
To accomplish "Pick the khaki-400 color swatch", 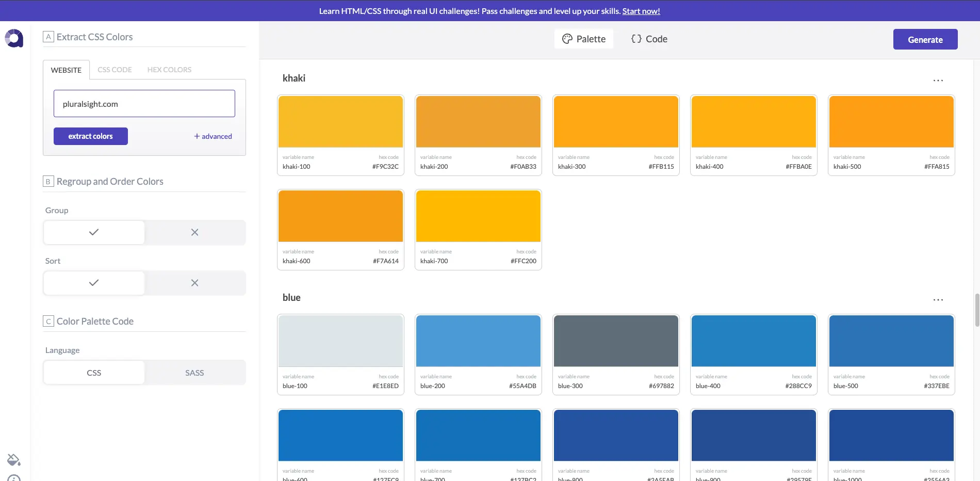I will (754, 122).
